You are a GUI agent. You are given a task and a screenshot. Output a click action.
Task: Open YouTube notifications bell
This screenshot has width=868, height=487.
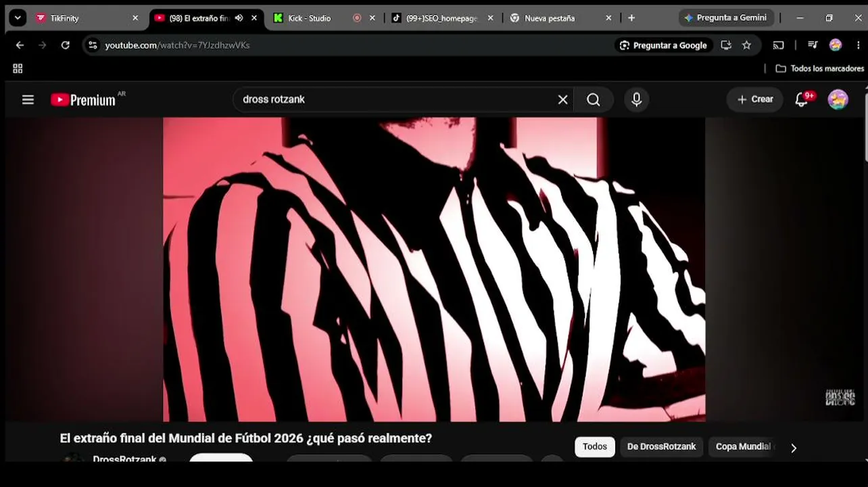802,99
